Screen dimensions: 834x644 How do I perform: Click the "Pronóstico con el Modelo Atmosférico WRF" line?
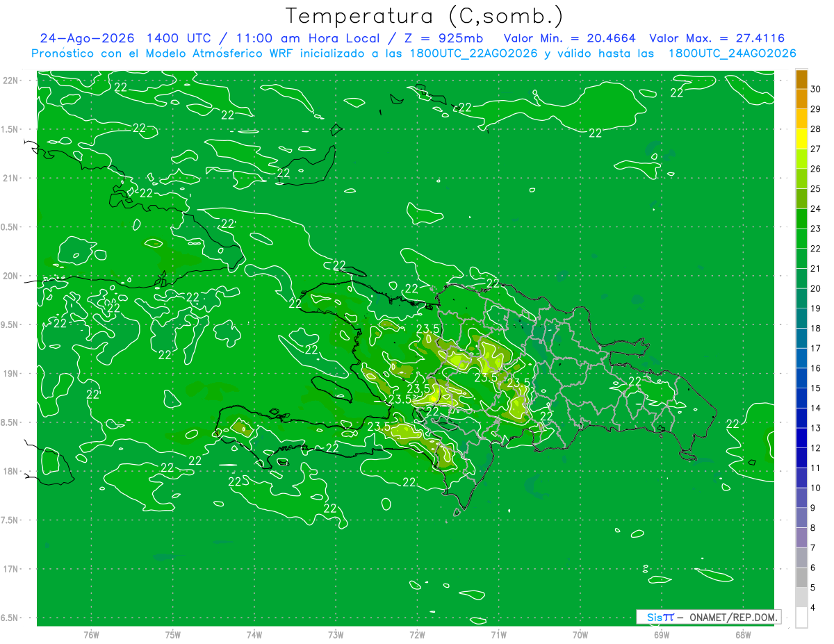click(414, 53)
